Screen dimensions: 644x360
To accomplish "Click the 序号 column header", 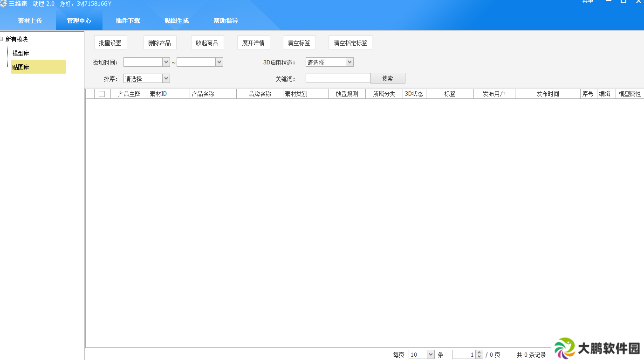I will click(x=589, y=94).
